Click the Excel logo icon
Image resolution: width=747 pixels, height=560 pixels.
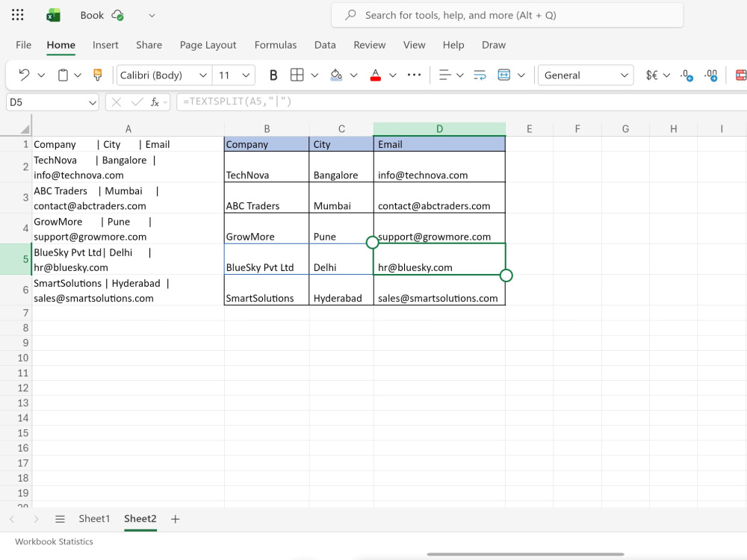(53, 15)
